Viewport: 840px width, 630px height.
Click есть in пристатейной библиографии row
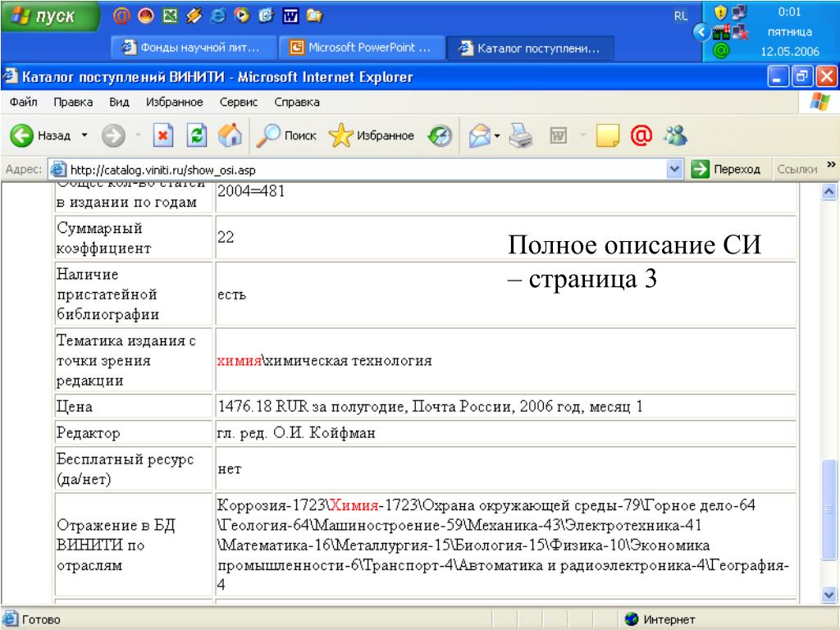pyautogui.click(x=231, y=294)
